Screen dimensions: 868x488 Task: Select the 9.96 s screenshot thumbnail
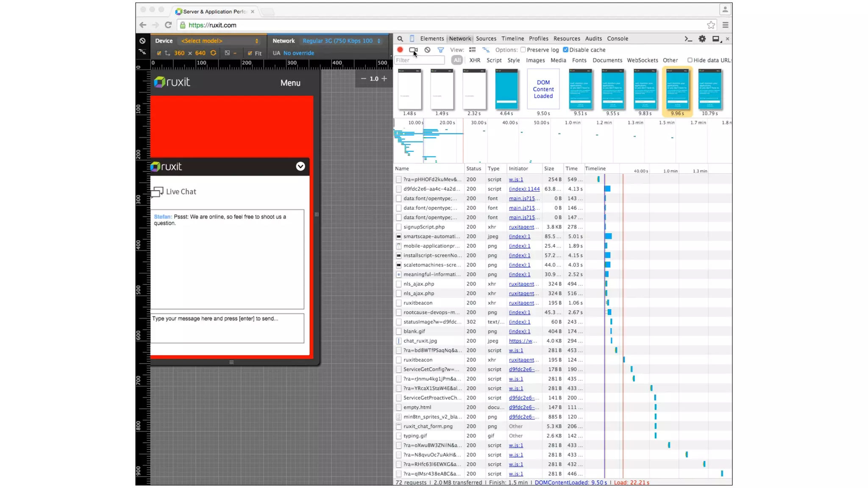pyautogui.click(x=677, y=90)
